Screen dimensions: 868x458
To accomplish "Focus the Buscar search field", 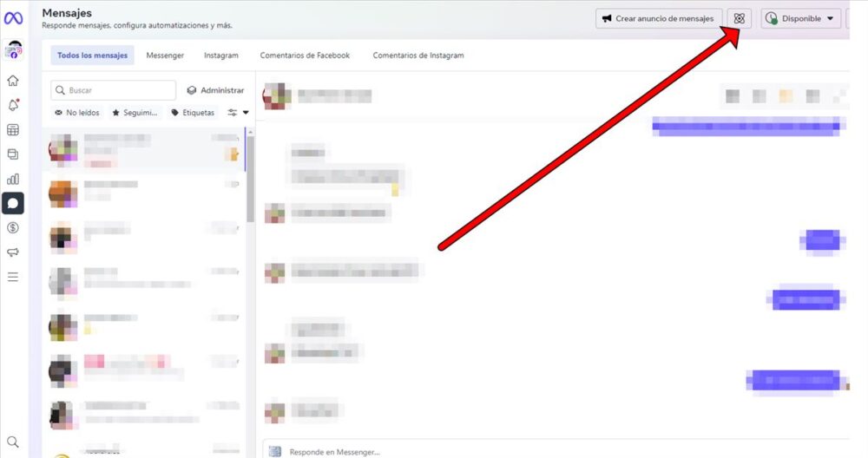I will pos(114,90).
